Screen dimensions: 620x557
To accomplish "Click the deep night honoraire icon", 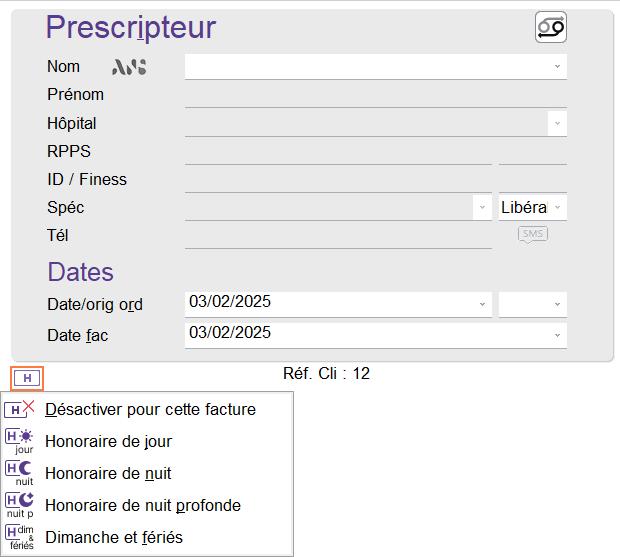I will pos(20,505).
